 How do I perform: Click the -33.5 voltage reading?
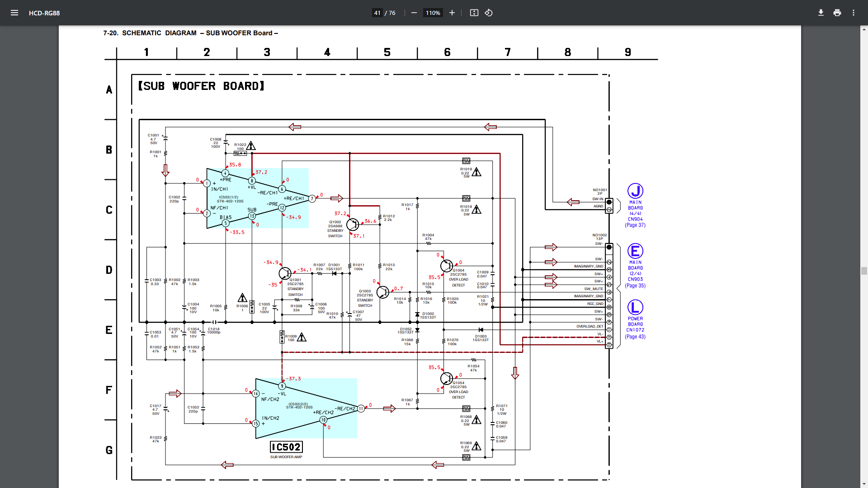pyautogui.click(x=237, y=232)
